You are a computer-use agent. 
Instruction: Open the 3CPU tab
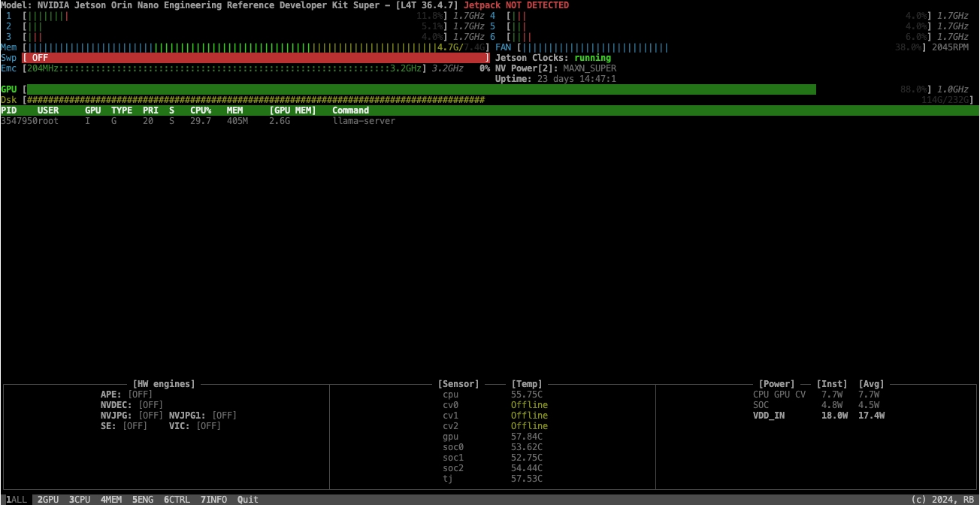[x=80, y=500]
